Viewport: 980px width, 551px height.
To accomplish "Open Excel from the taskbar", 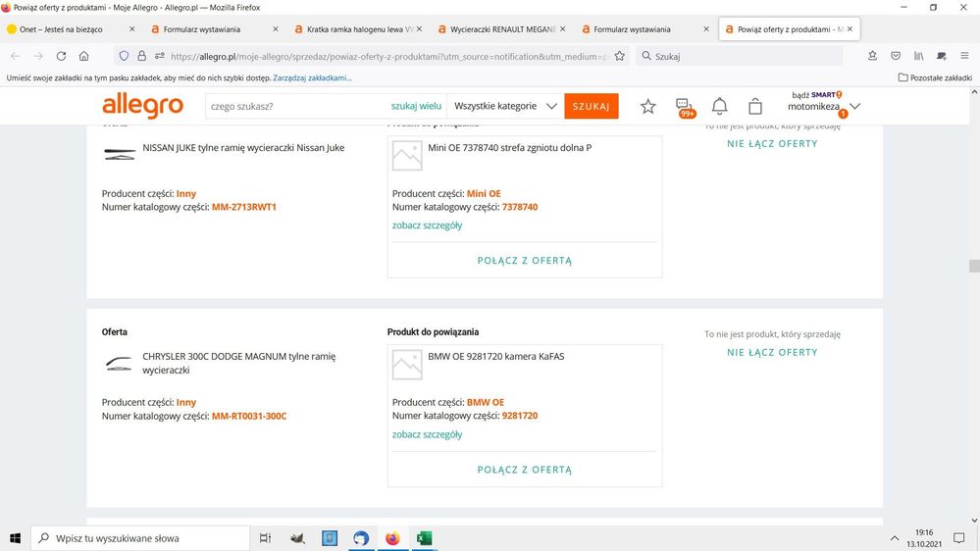I will coord(425,538).
